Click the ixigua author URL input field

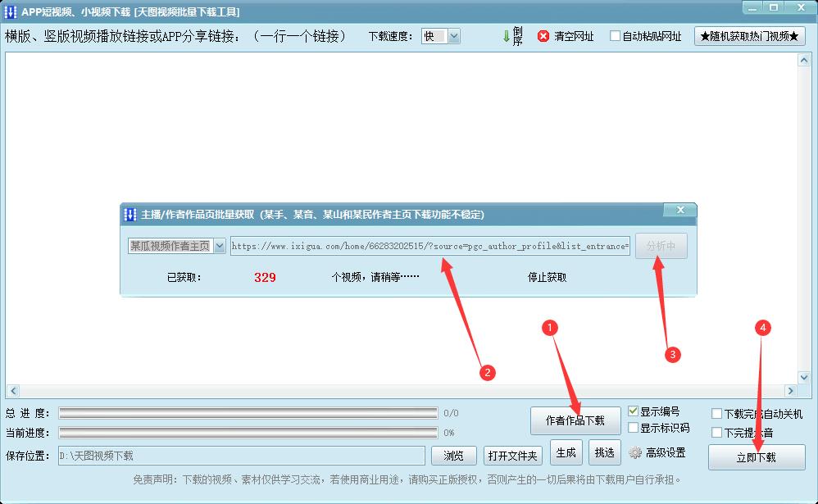[426, 244]
